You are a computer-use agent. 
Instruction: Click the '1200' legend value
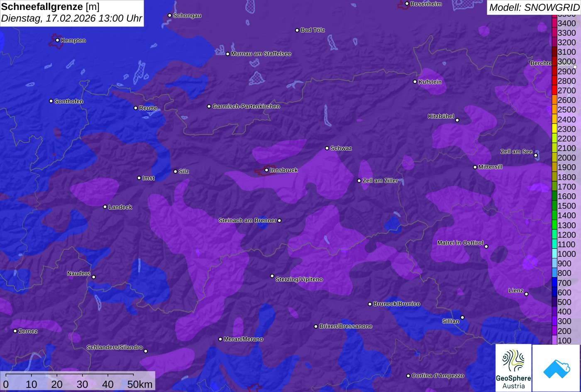(567, 235)
